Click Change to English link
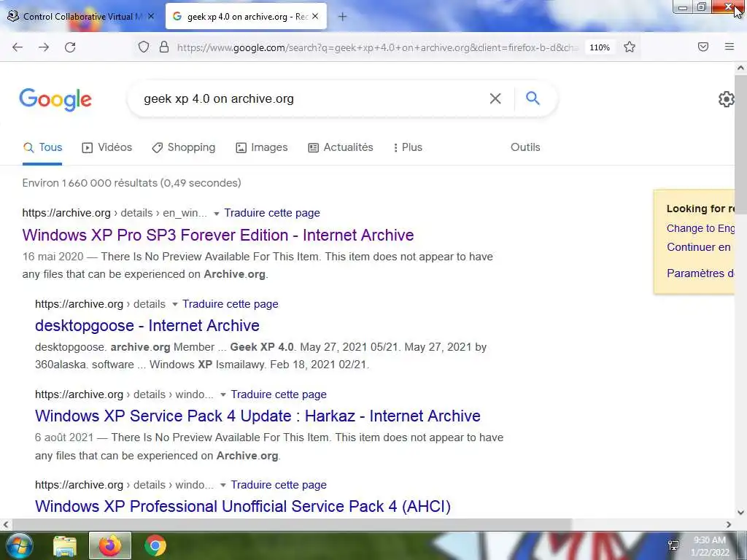747x560 pixels. [x=700, y=228]
